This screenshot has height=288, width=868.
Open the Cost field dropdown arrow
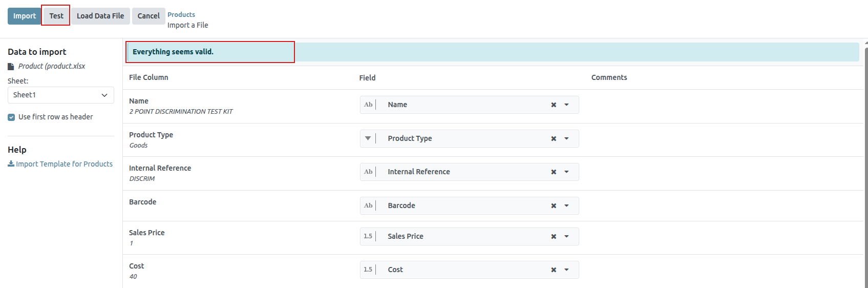566,270
